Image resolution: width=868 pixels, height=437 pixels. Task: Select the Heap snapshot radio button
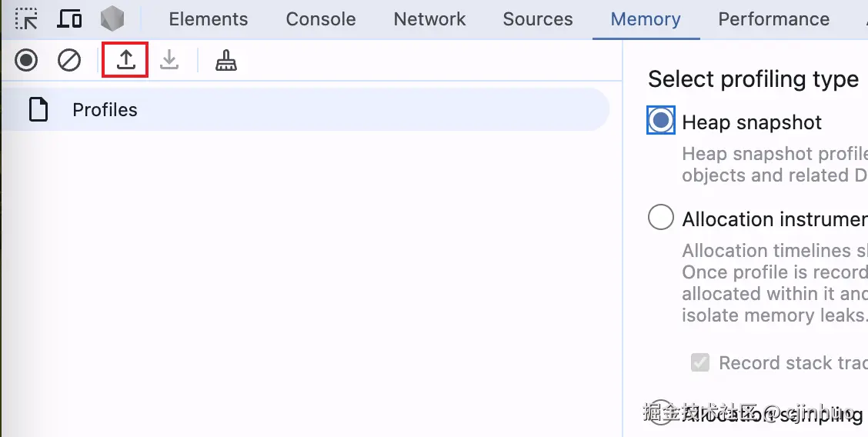(x=660, y=121)
